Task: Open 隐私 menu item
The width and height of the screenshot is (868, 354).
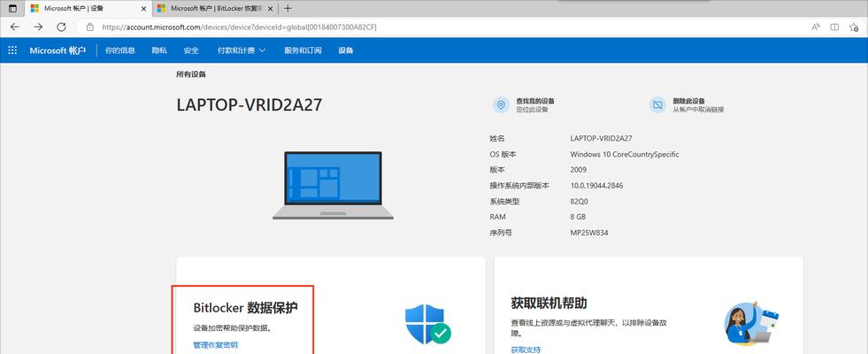Action: [159, 50]
